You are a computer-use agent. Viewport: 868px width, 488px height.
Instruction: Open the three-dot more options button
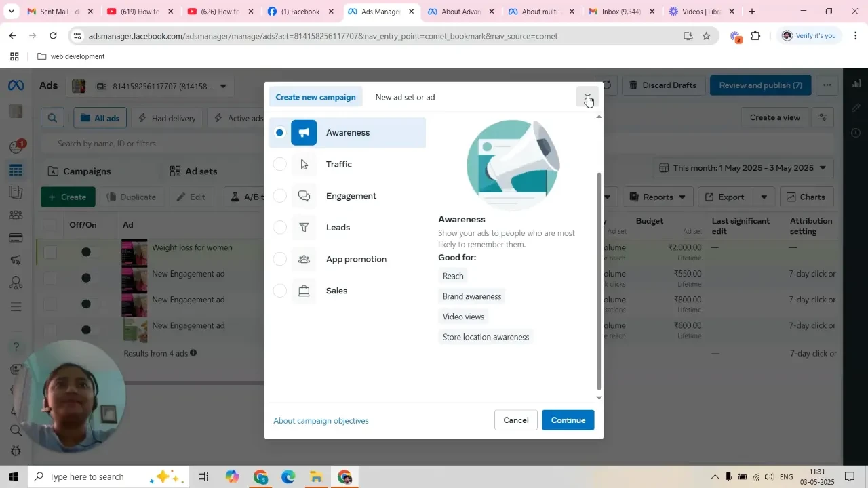(827, 85)
